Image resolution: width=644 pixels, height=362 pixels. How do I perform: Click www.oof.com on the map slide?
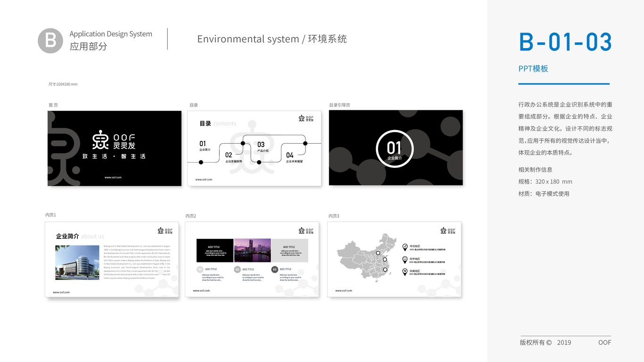point(344,291)
